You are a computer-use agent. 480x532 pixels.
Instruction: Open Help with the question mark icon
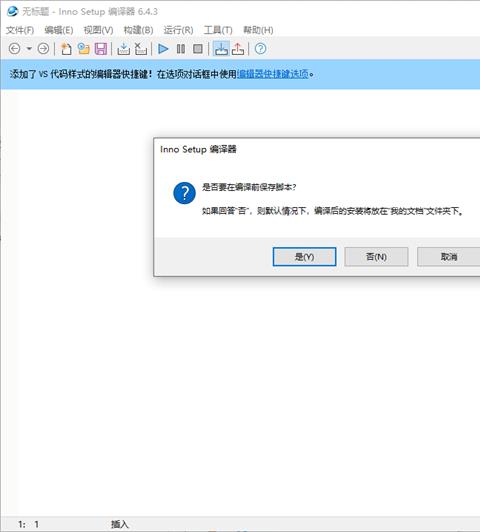pyautogui.click(x=261, y=49)
